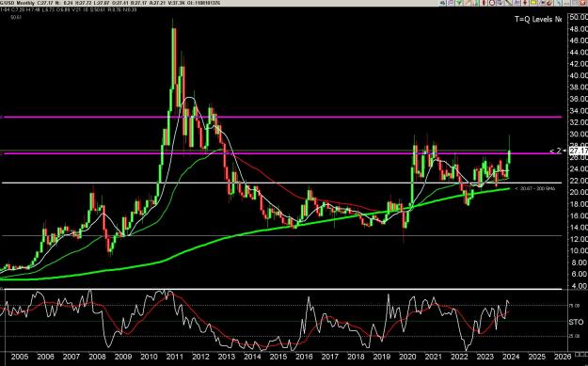Click the 18.00 price axis label
This screenshot has height=366, width=588.
point(579,204)
